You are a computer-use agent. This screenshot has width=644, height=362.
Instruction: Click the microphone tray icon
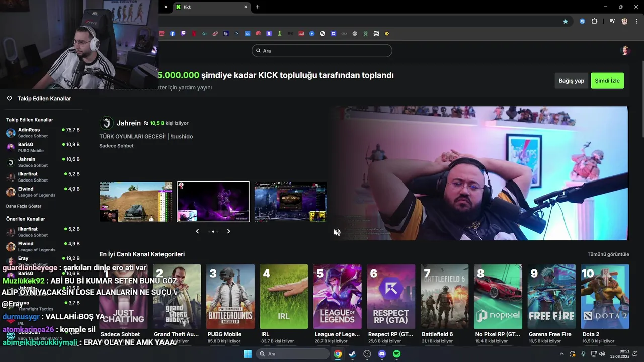click(583, 354)
